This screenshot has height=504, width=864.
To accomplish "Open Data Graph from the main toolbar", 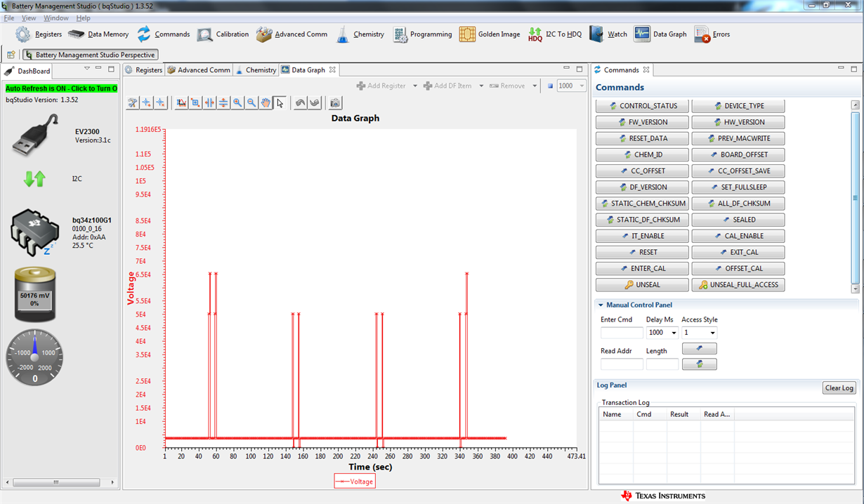I will [x=660, y=34].
